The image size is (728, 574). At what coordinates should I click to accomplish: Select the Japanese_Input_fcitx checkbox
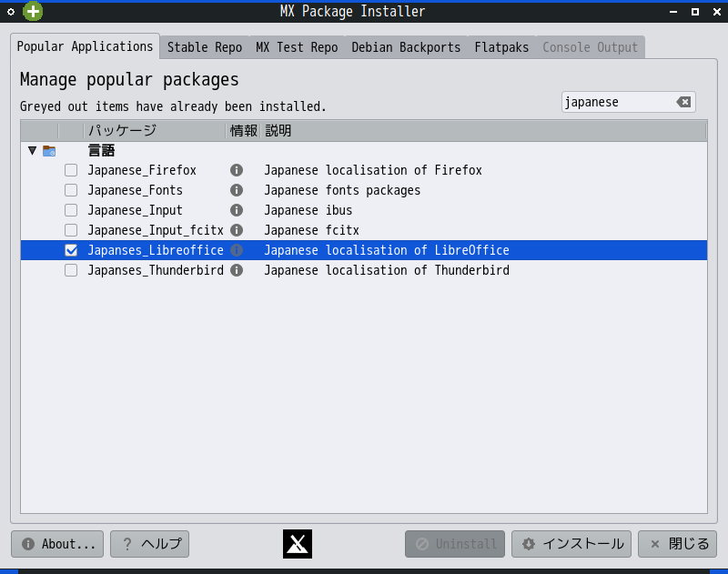[x=71, y=230]
